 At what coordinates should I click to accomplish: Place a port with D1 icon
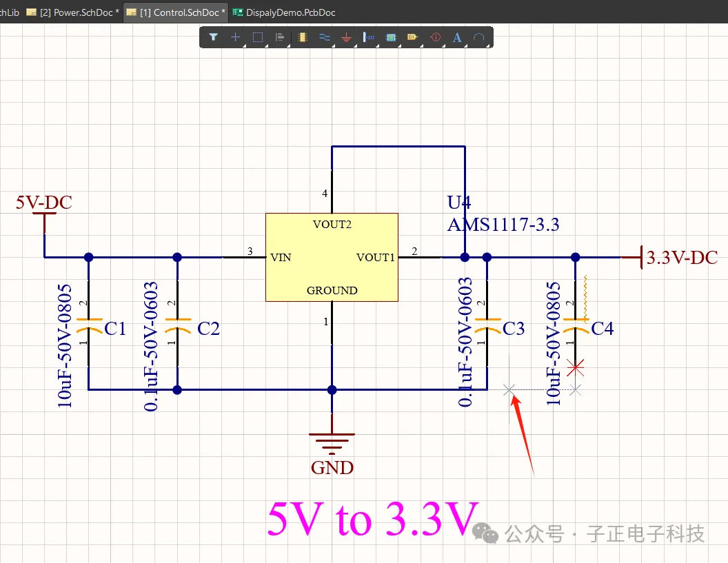coord(413,37)
